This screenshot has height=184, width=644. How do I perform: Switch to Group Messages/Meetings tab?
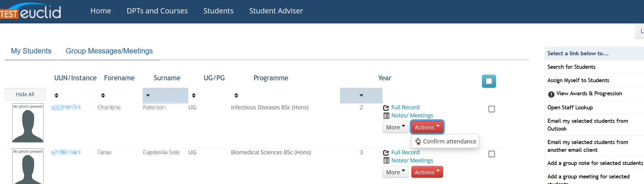tap(109, 51)
